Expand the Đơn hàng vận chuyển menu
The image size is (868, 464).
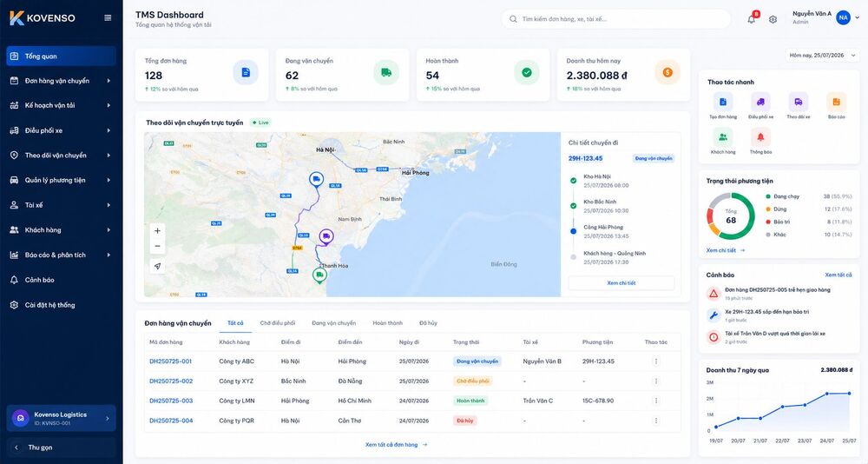click(61, 81)
